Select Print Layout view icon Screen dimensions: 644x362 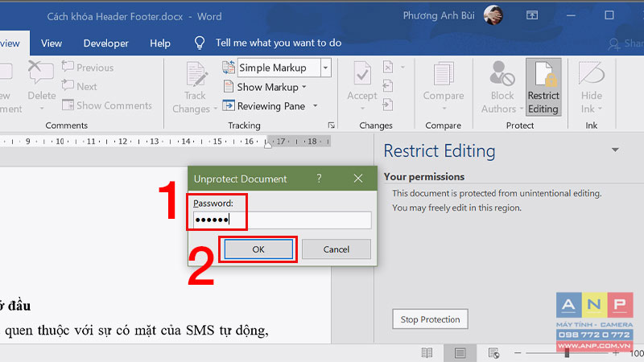point(460,353)
